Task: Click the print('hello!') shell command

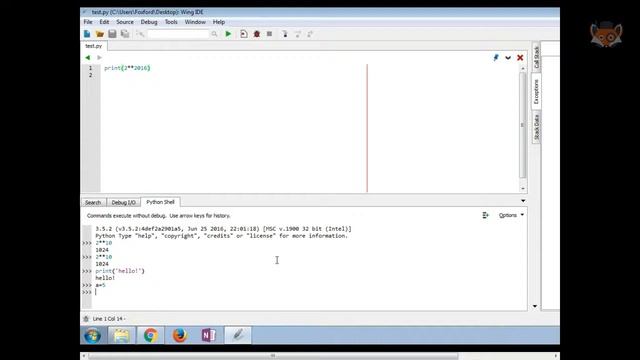Action: pos(120,271)
